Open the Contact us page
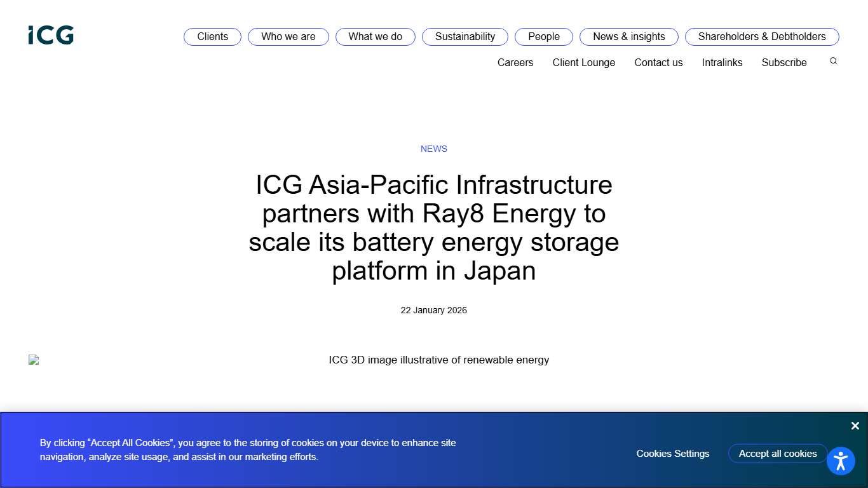Screen dimensions: 868x488 tap(658, 62)
